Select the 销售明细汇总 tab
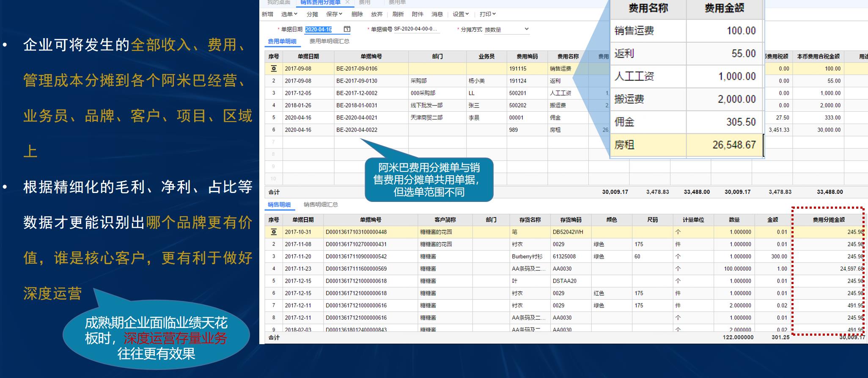868x378 pixels. coord(321,205)
